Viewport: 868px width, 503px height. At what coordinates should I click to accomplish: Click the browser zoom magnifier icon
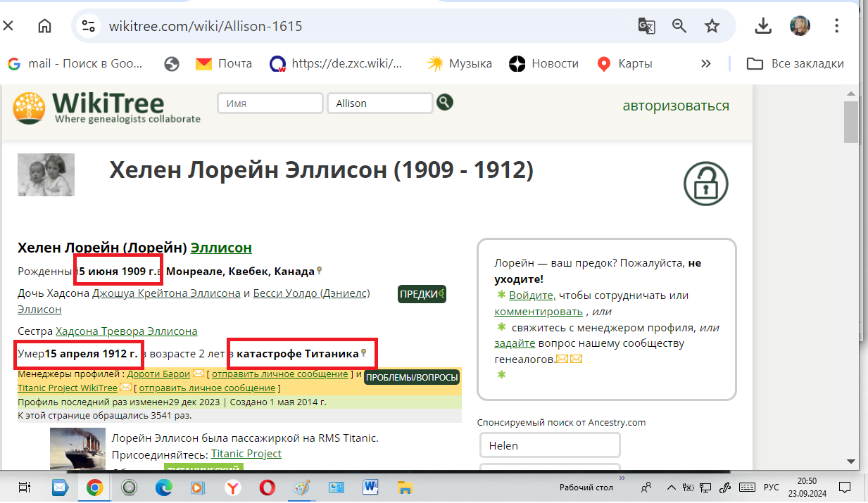pyautogui.click(x=679, y=26)
